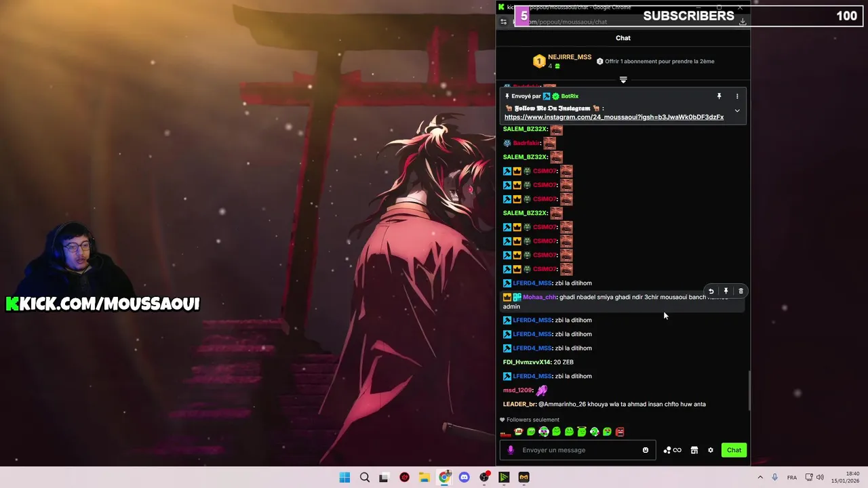Image resolution: width=868 pixels, height=488 pixels.
Task: Click username msd_1209 in chat
Action: coord(517,390)
